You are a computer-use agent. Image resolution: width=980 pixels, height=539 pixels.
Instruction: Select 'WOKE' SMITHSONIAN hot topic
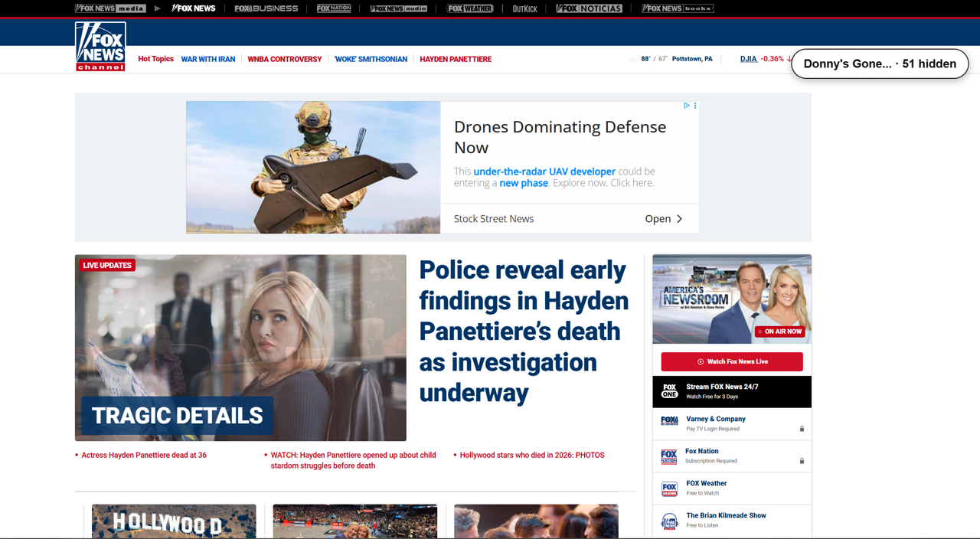click(371, 59)
